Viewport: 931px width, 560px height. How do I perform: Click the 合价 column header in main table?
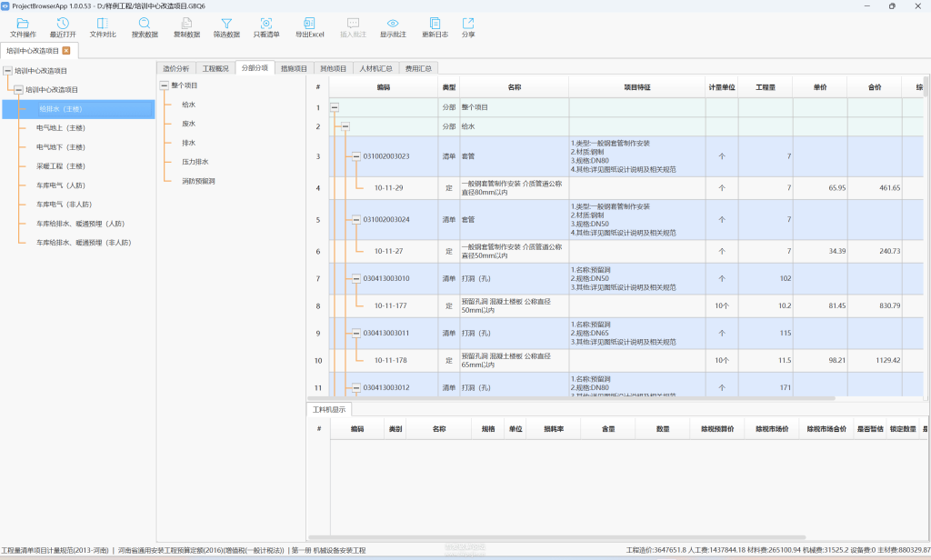click(875, 87)
